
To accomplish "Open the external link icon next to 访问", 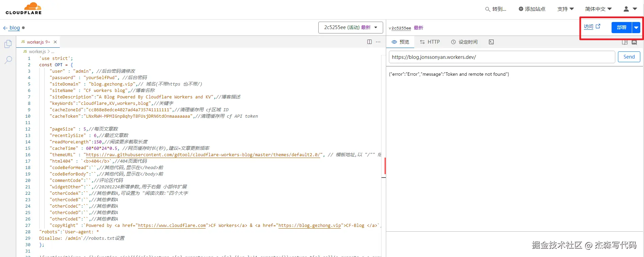I will click(x=598, y=26).
